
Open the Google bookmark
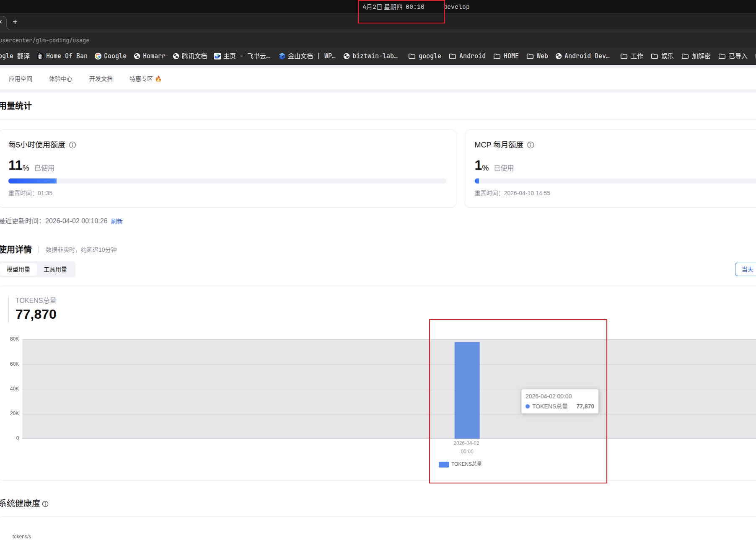pos(111,56)
